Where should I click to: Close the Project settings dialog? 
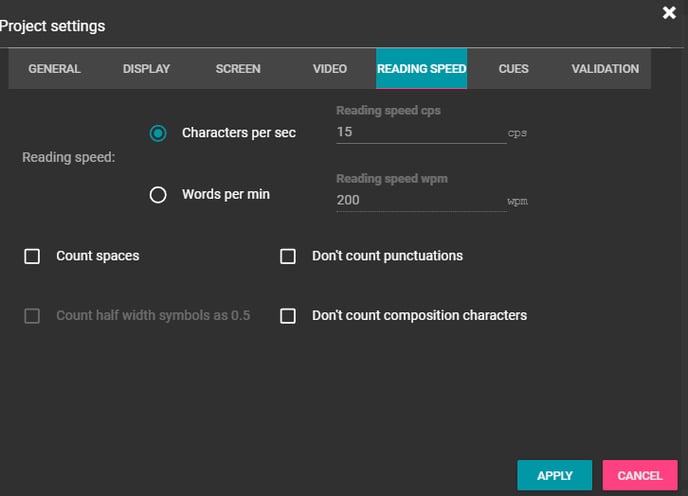669,13
